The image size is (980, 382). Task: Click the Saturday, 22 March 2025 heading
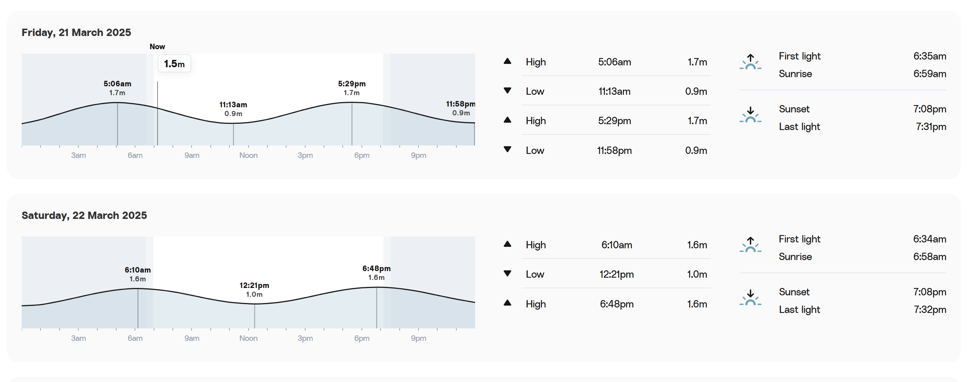84,216
